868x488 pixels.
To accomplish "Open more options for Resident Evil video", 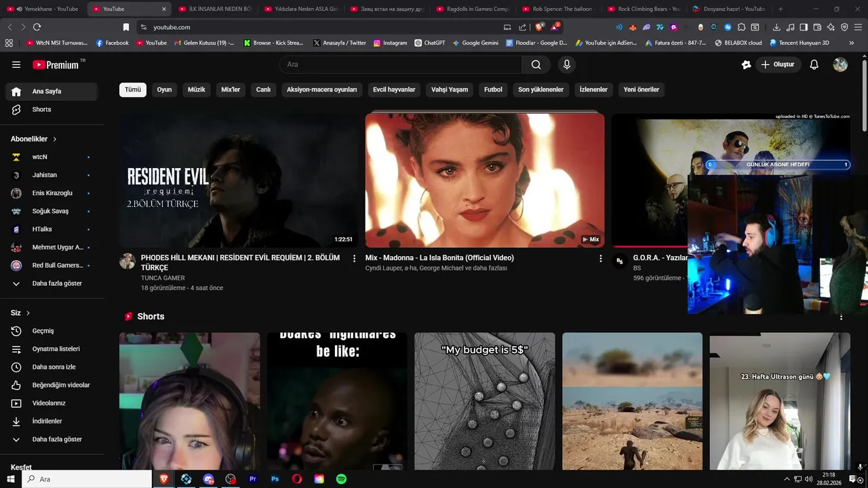I will pyautogui.click(x=354, y=258).
